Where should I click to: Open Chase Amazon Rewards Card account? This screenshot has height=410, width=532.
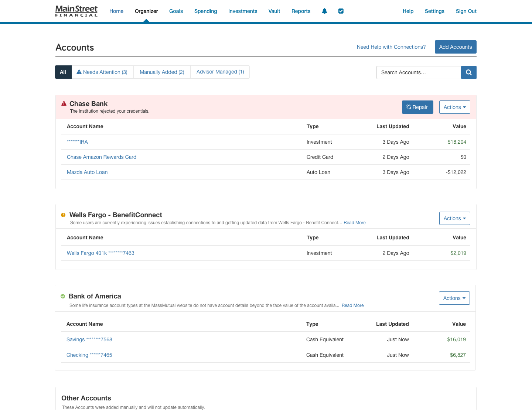(102, 157)
